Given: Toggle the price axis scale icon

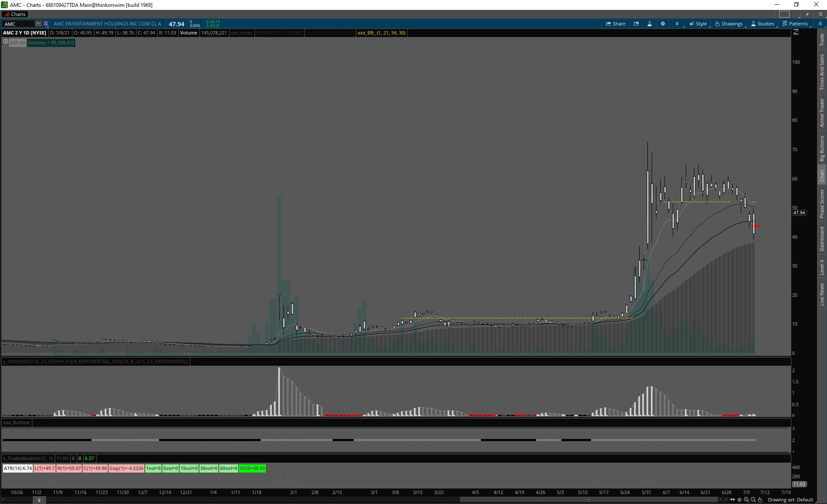Looking at the screenshot, I should click(796, 32).
